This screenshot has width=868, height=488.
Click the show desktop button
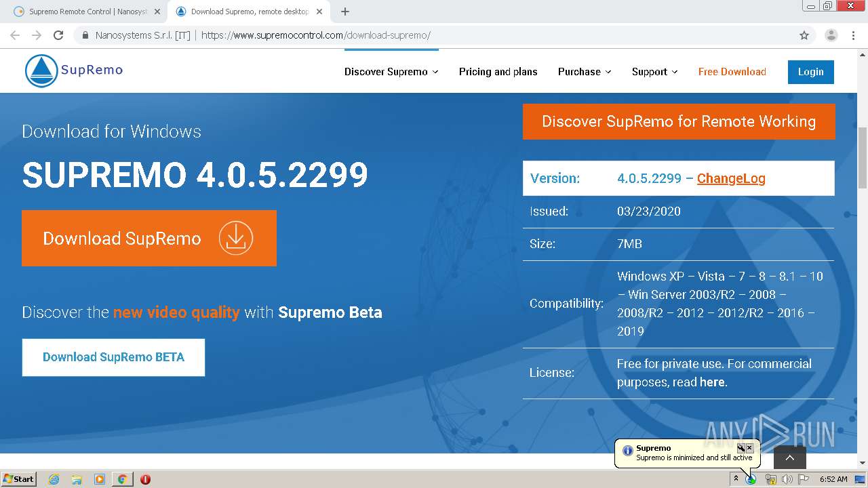click(861, 479)
